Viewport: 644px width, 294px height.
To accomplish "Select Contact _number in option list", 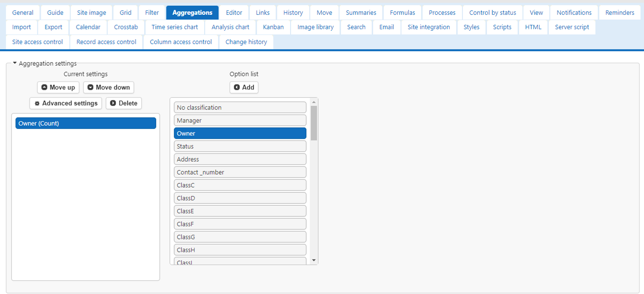I will (x=240, y=172).
